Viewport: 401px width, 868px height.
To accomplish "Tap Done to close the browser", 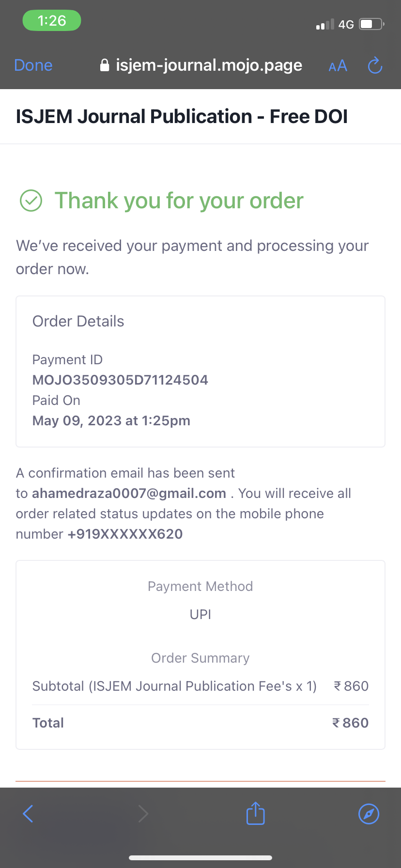I will (33, 65).
